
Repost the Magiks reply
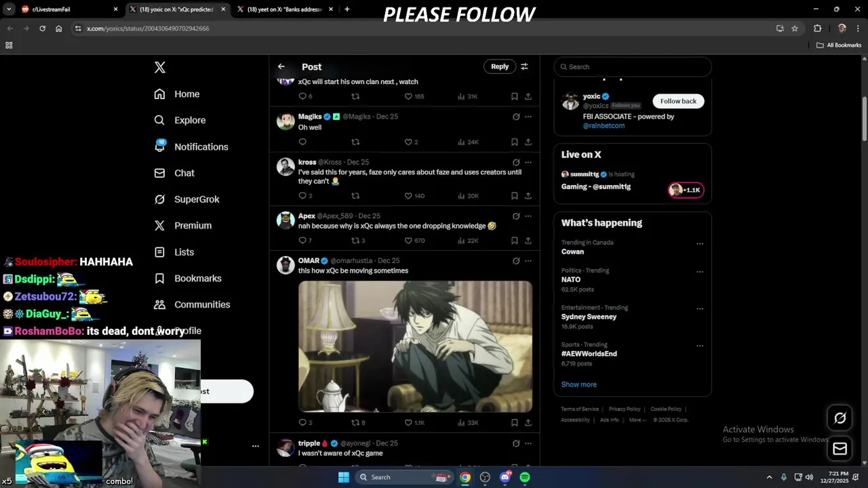(355, 142)
